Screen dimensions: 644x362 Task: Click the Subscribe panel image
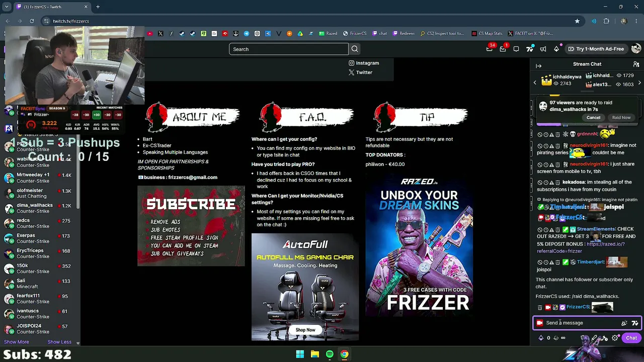(x=191, y=226)
